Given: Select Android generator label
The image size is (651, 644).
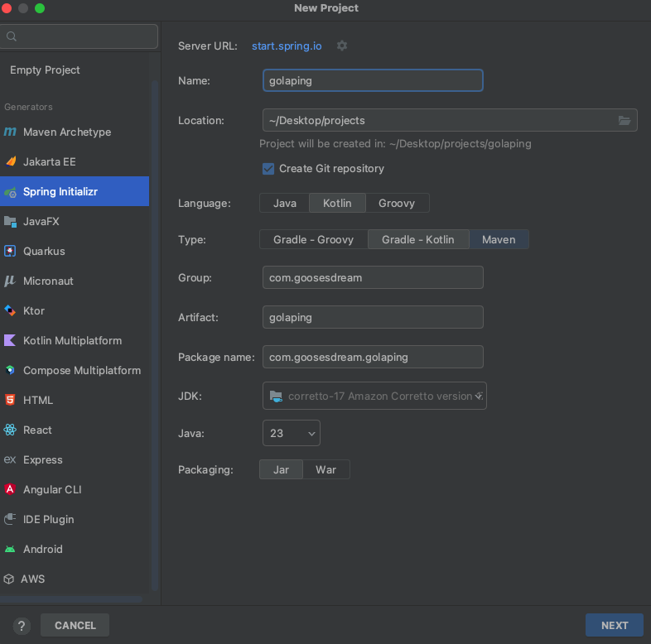Looking at the screenshot, I should click(43, 550).
